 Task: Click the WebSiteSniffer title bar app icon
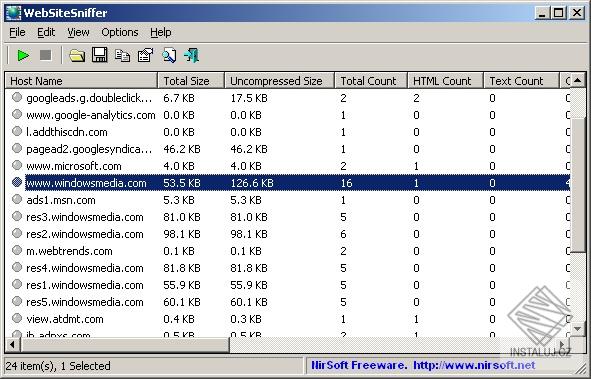coord(13,13)
